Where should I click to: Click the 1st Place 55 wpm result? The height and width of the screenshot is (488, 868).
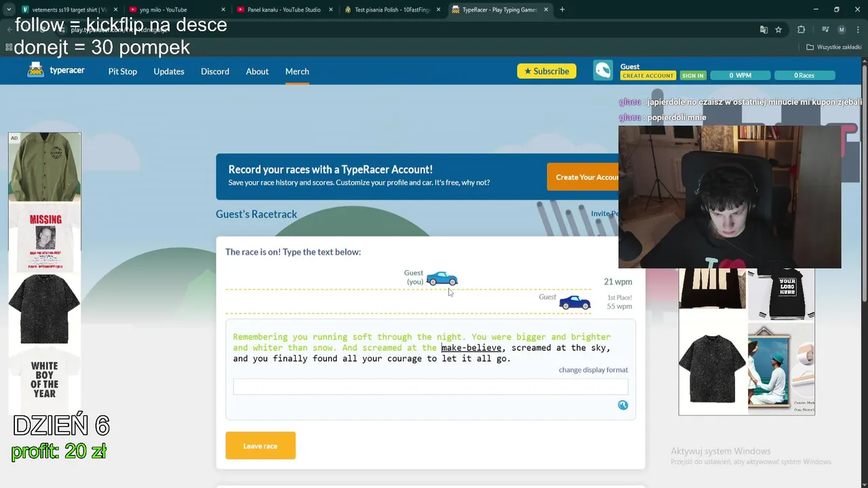click(x=619, y=302)
